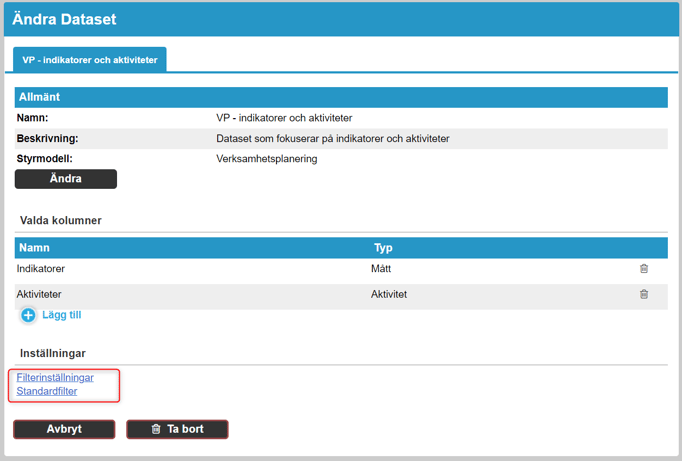Delete the Indikatorer column with trash icon
The image size is (682, 461).
click(644, 269)
